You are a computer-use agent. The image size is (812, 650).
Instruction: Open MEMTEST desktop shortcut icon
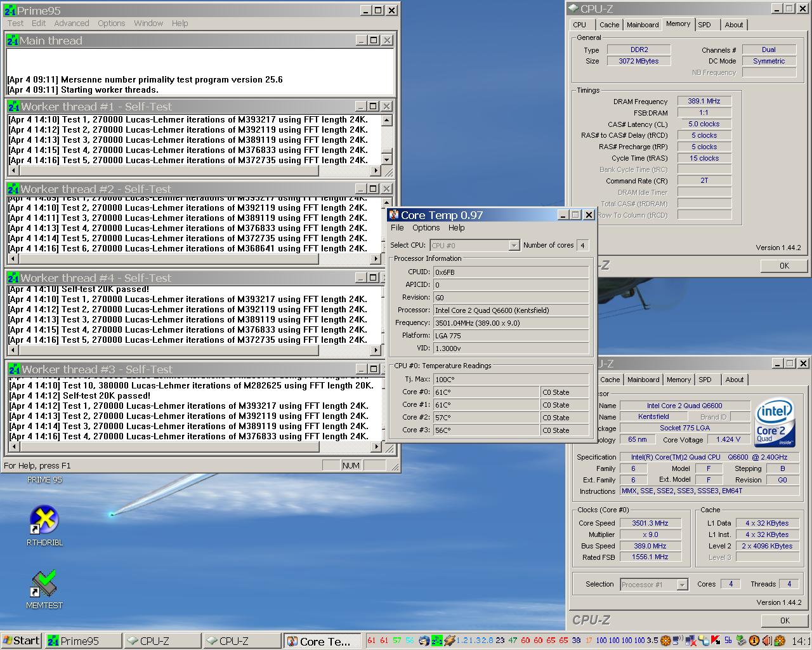(x=44, y=583)
